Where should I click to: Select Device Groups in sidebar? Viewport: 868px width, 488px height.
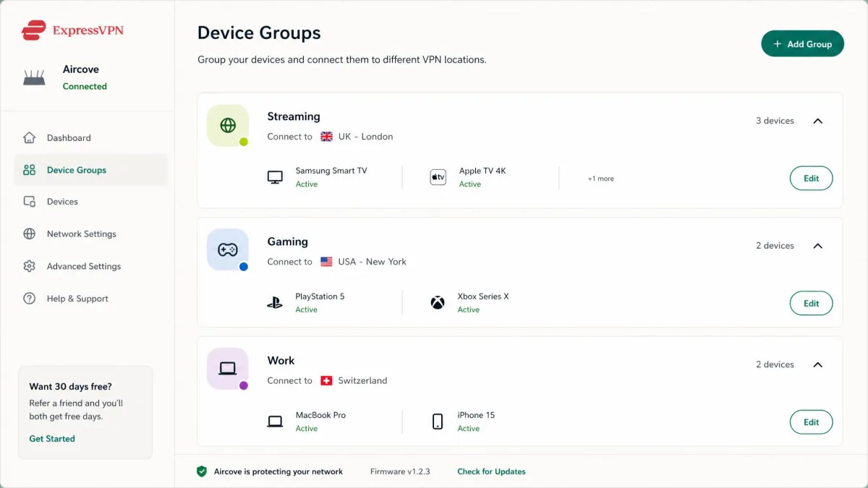(90, 170)
